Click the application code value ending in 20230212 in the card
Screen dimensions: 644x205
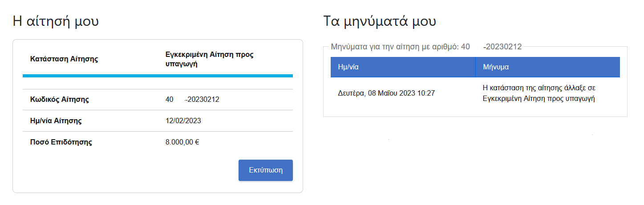pyautogui.click(x=192, y=100)
